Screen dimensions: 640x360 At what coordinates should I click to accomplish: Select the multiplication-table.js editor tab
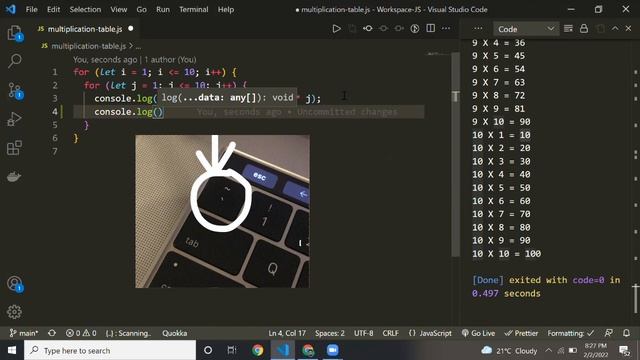[85, 29]
